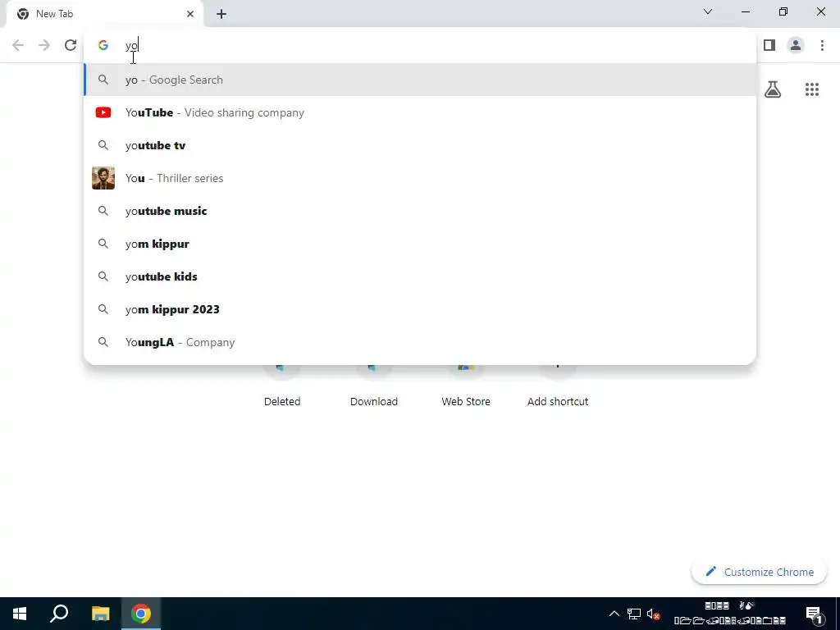Show hidden system tray icons

[x=614, y=614]
